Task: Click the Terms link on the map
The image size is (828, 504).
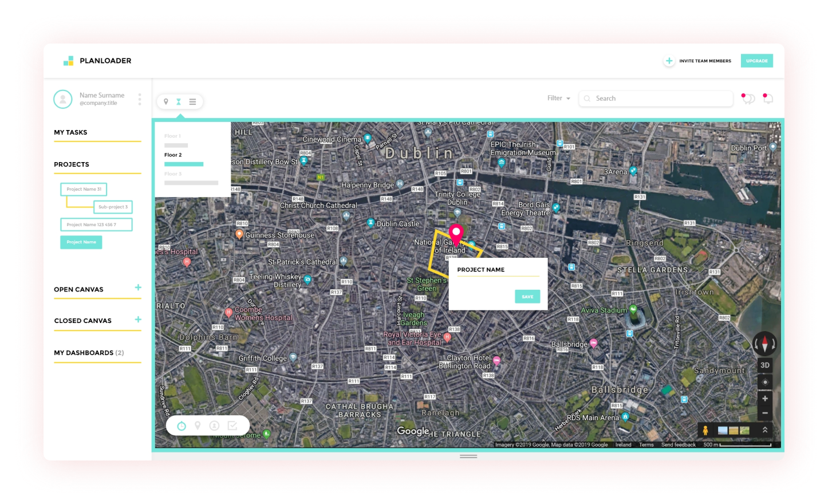Action: coord(646,445)
